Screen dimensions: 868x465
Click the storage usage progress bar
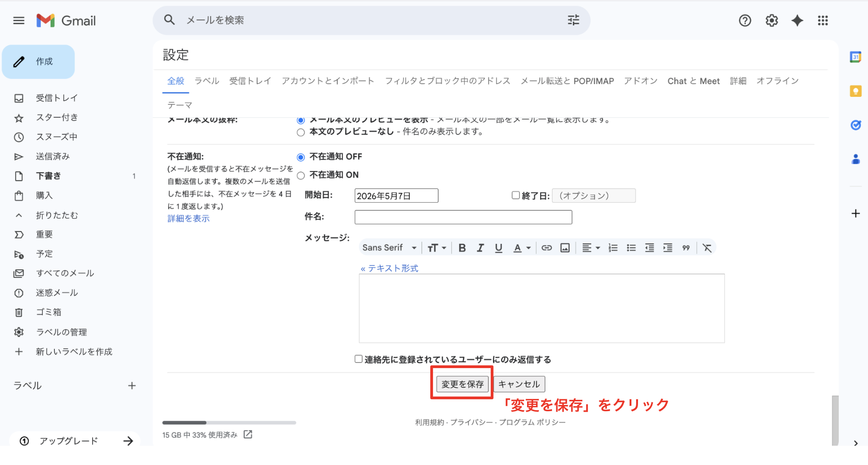(229, 422)
